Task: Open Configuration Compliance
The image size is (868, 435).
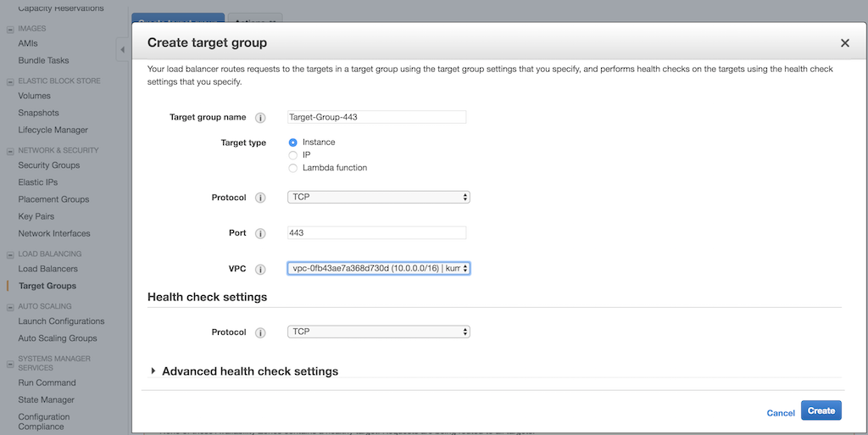Action: click(x=44, y=421)
